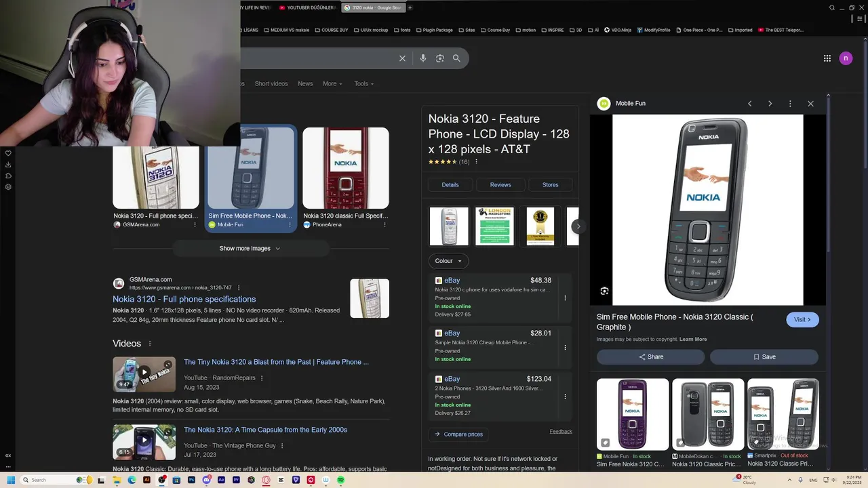Open the COURSE BUY bookmark folder
This screenshot has width=868, height=488.
pyautogui.click(x=332, y=30)
